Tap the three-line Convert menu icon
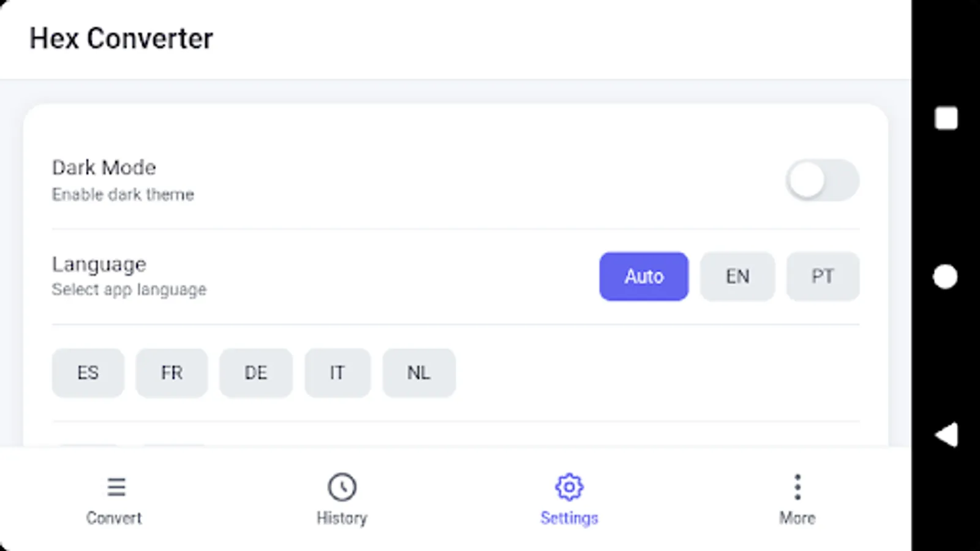The height and width of the screenshot is (551, 980). pyautogui.click(x=116, y=487)
